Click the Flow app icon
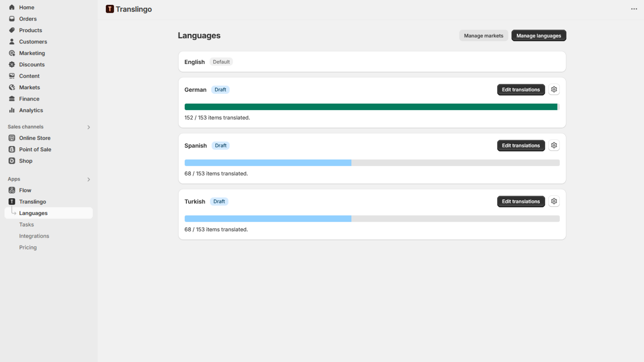Image resolution: width=644 pixels, height=362 pixels. pos(12,190)
